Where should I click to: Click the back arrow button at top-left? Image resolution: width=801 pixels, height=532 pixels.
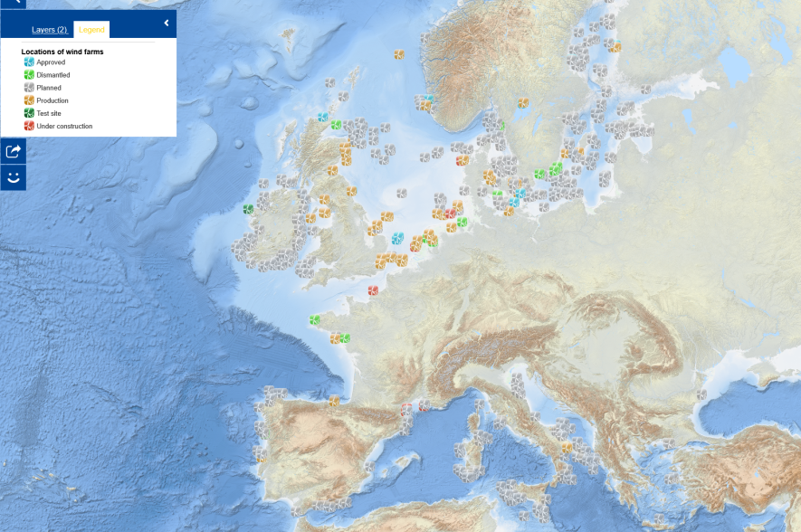point(13,3)
